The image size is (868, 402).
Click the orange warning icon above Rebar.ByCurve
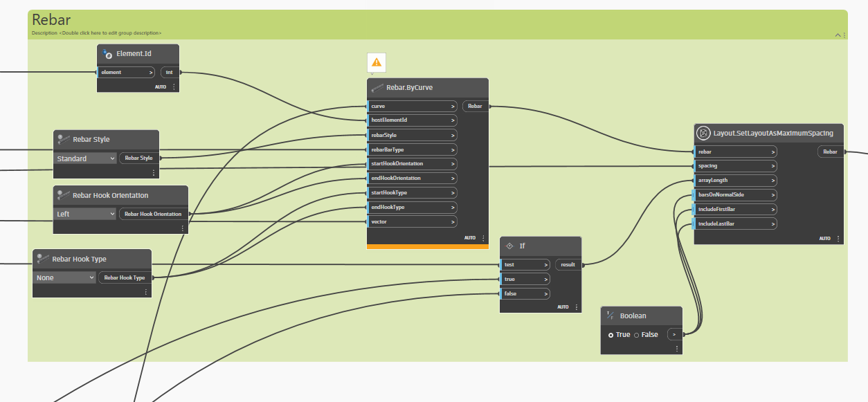(x=377, y=62)
